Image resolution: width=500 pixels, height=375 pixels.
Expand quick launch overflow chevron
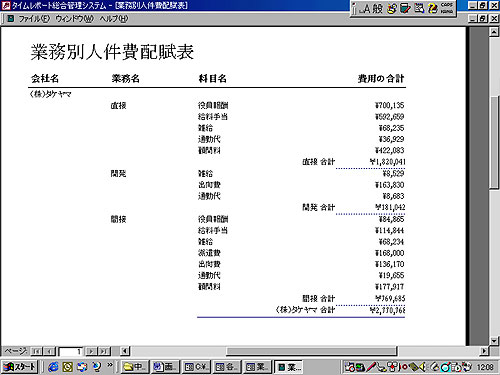click(x=110, y=365)
